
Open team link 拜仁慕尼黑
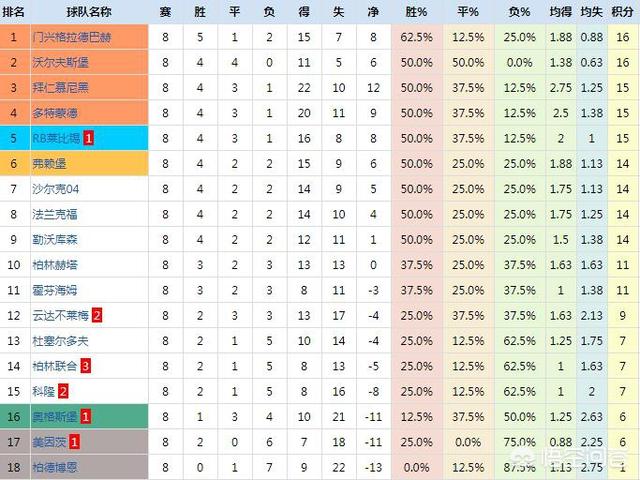[x=60, y=88]
